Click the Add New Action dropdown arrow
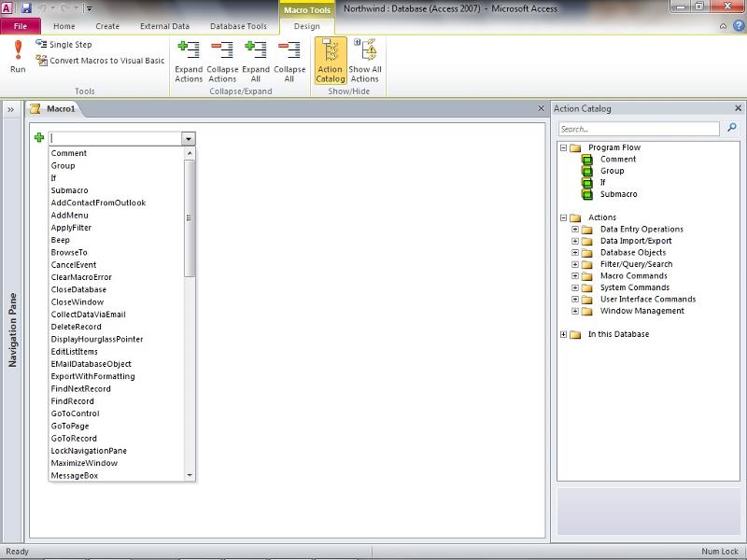This screenshot has width=747, height=560. (x=189, y=138)
